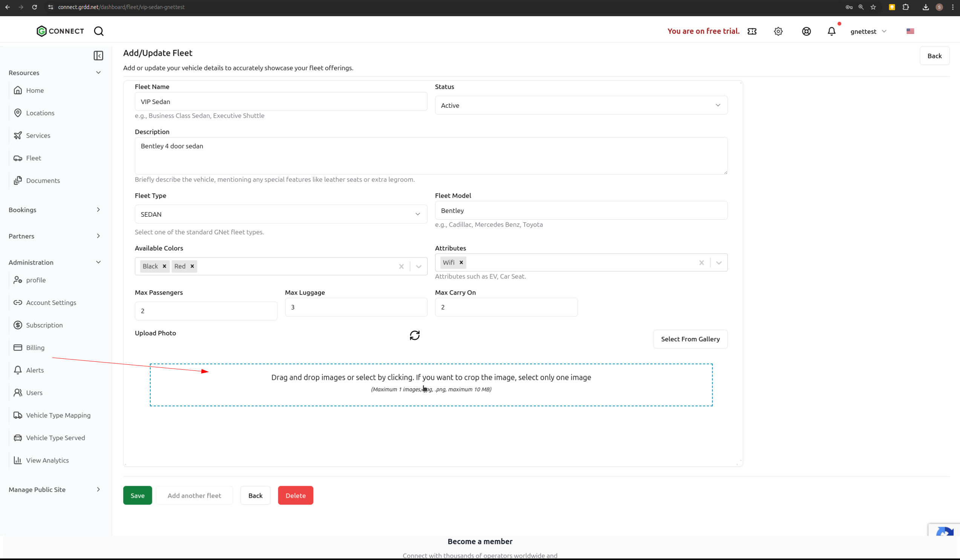Screen dimensions: 960x560
Task: Open the settings gear icon
Action: point(778,31)
